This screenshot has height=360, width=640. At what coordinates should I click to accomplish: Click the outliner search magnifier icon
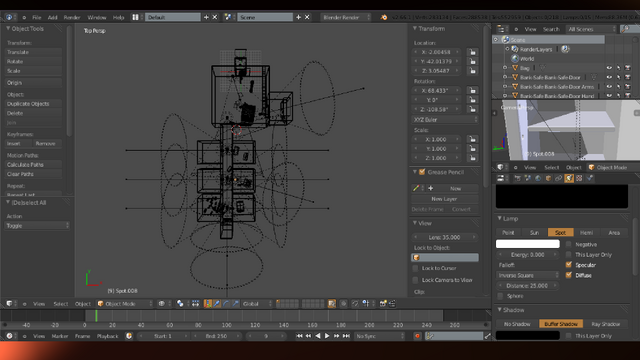(624, 29)
